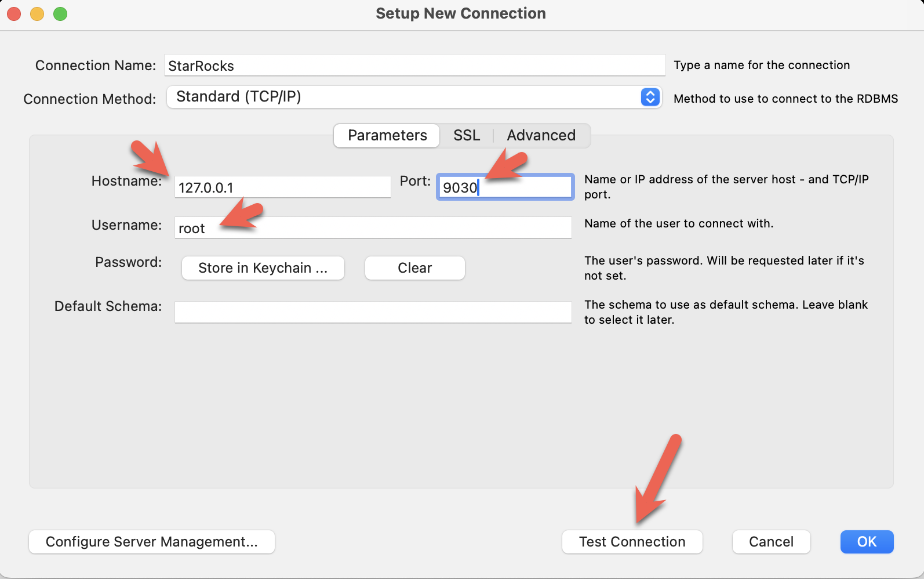Close the Setup New Connection window
The image size is (924, 579).
[14, 14]
